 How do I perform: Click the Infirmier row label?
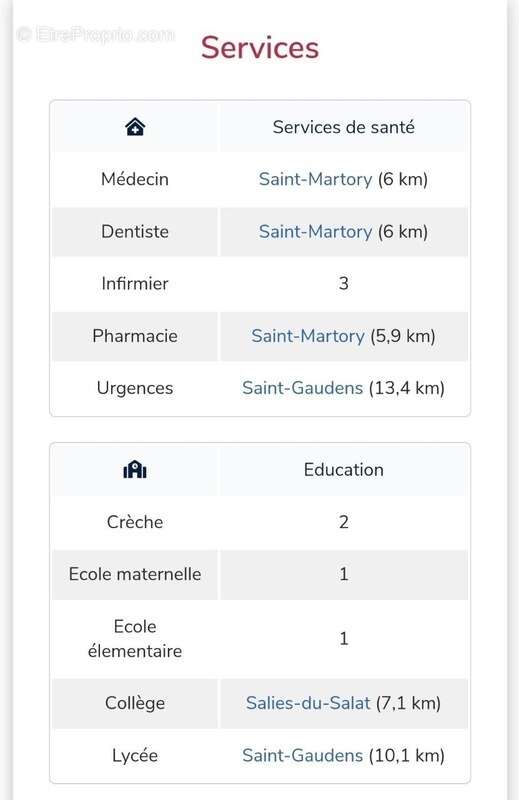tap(135, 284)
